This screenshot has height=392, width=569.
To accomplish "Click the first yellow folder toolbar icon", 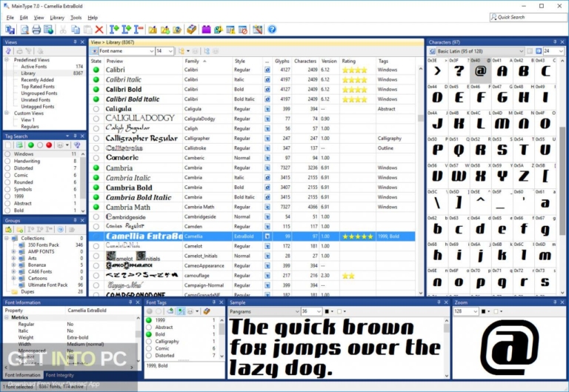I will tap(153, 30).
